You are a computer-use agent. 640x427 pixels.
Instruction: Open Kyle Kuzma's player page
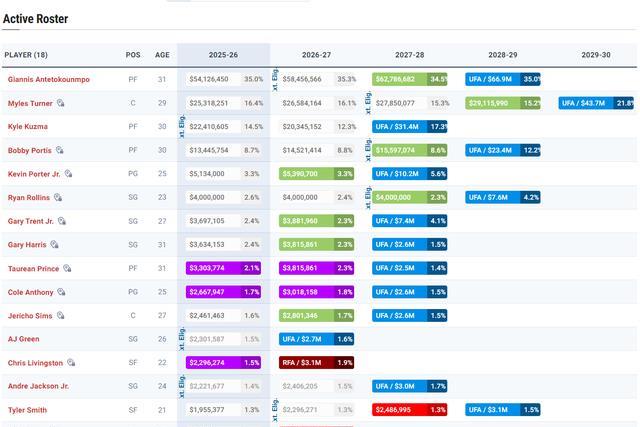28,127
